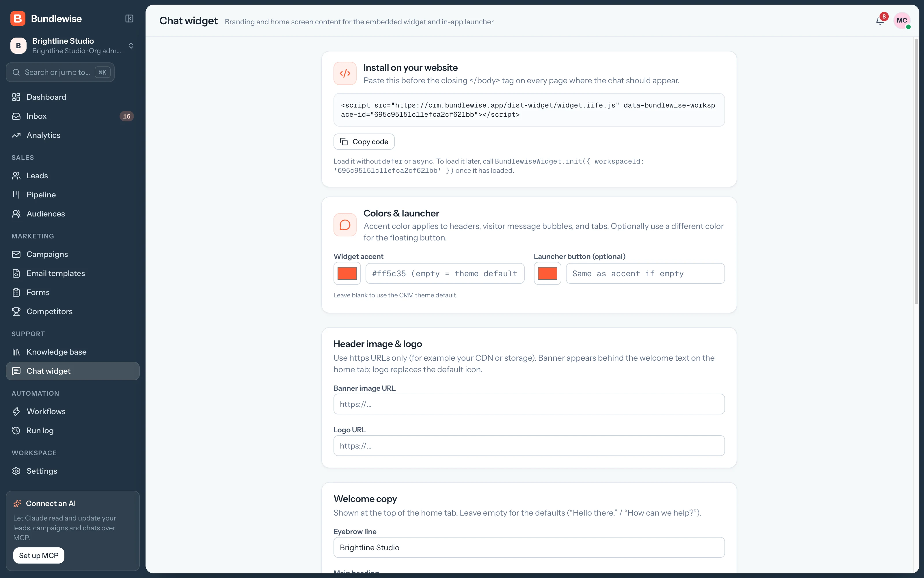Click the Widget accent hex input
The image size is (924, 578).
click(445, 273)
